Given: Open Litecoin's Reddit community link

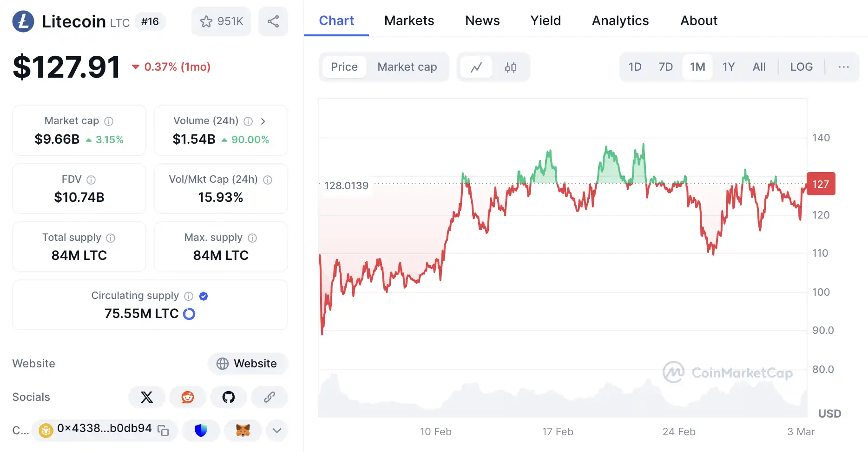Looking at the screenshot, I should pos(188,397).
